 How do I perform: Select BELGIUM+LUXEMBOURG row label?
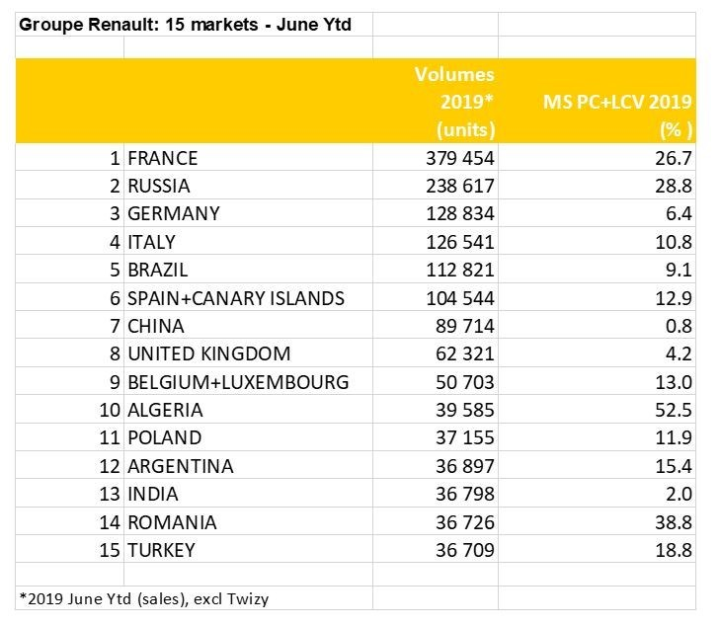click(x=238, y=382)
